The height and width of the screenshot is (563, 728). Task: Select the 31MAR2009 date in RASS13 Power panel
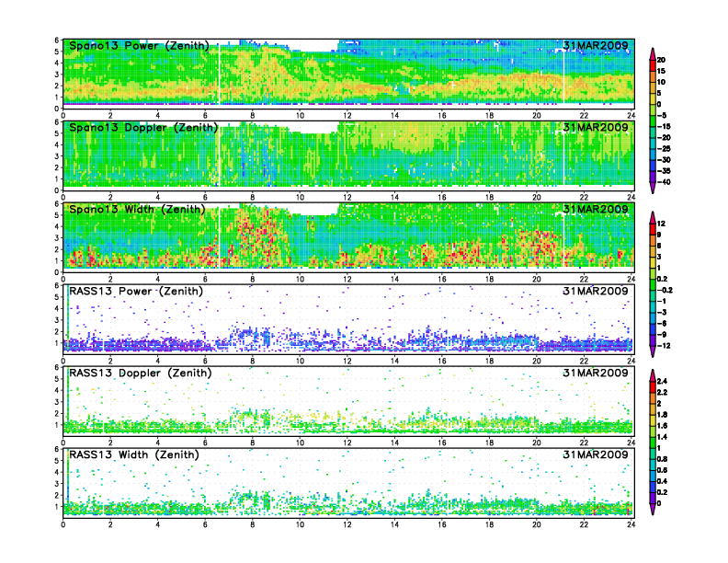(596, 291)
